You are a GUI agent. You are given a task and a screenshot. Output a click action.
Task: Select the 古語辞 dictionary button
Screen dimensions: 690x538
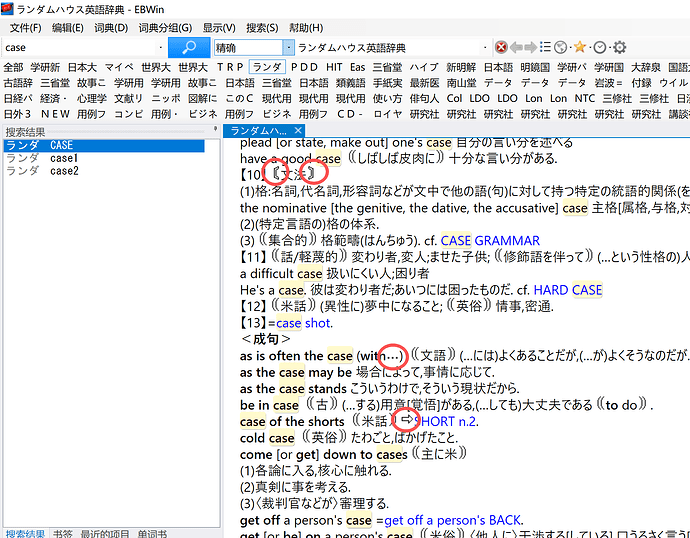18,83
